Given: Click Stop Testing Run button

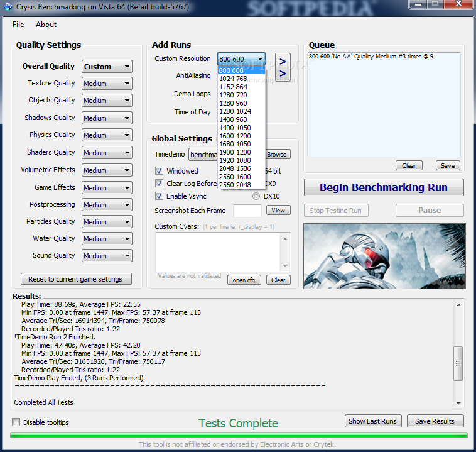Looking at the screenshot, I should [336, 211].
